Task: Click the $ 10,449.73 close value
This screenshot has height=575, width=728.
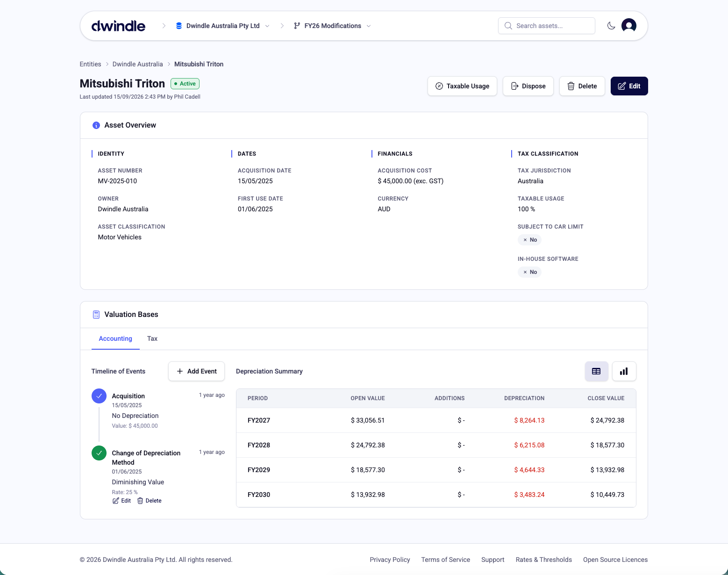Action: [607, 495]
